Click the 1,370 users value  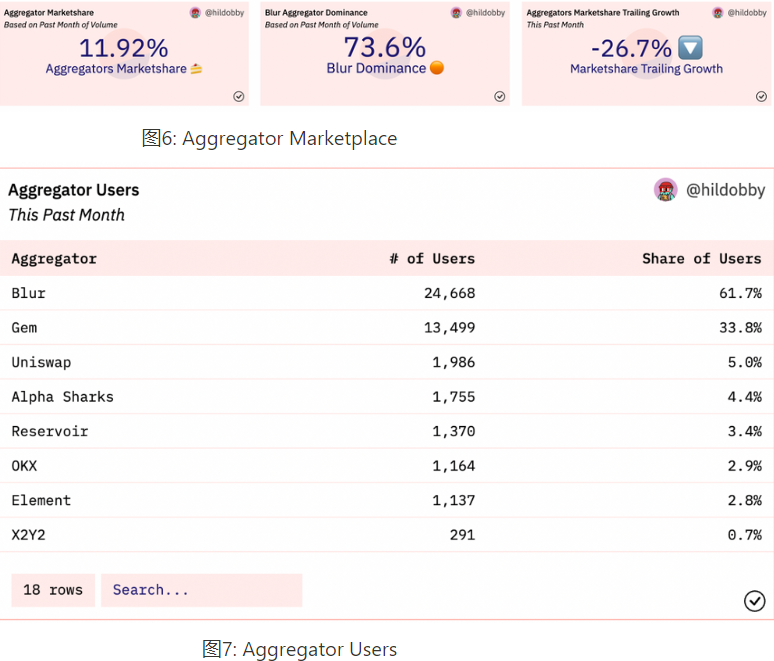pos(454,431)
